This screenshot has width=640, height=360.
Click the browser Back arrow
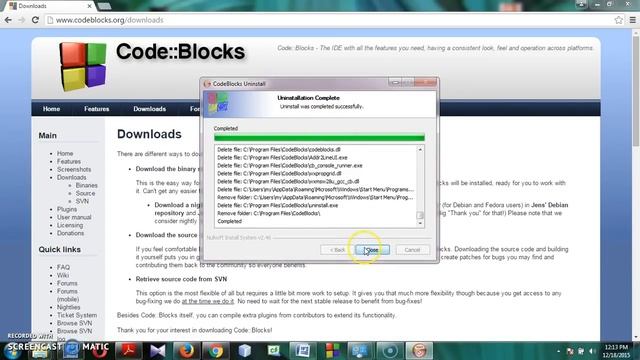[8, 20]
